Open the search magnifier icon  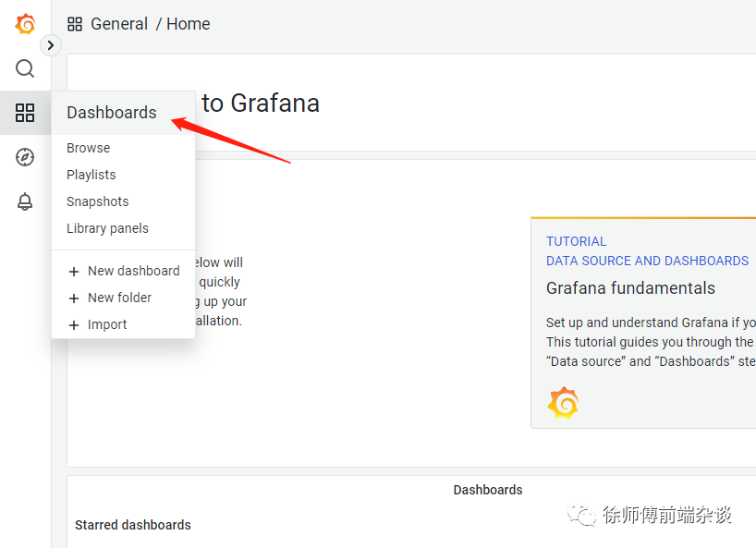(x=25, y=68)
